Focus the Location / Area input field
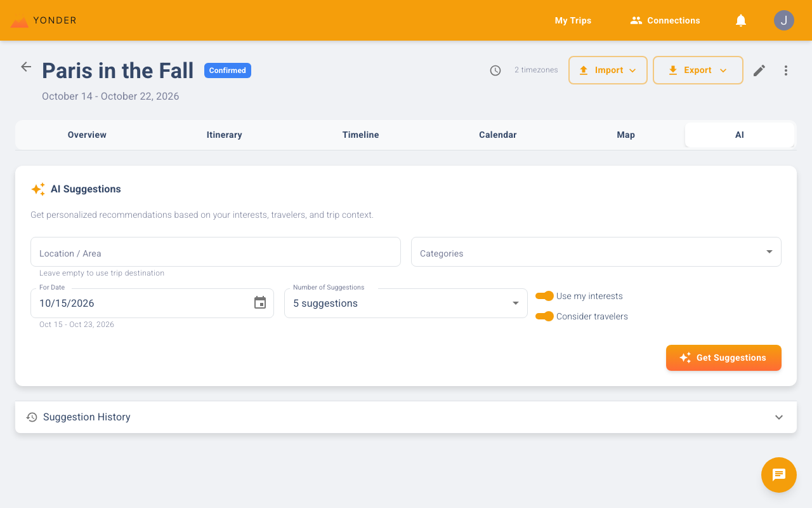 pyautogui.click(x=215, y=253)
